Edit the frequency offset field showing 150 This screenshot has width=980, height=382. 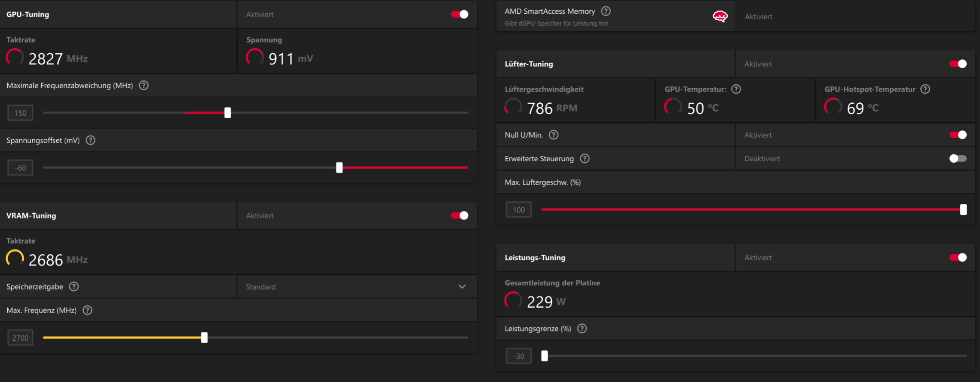20,113
